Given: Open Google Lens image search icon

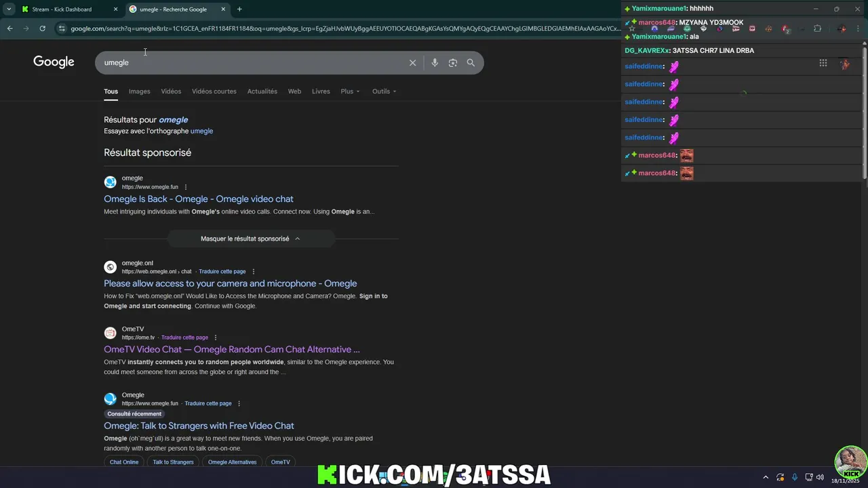Looking at the screenshot, I should (x=452, y=62).
